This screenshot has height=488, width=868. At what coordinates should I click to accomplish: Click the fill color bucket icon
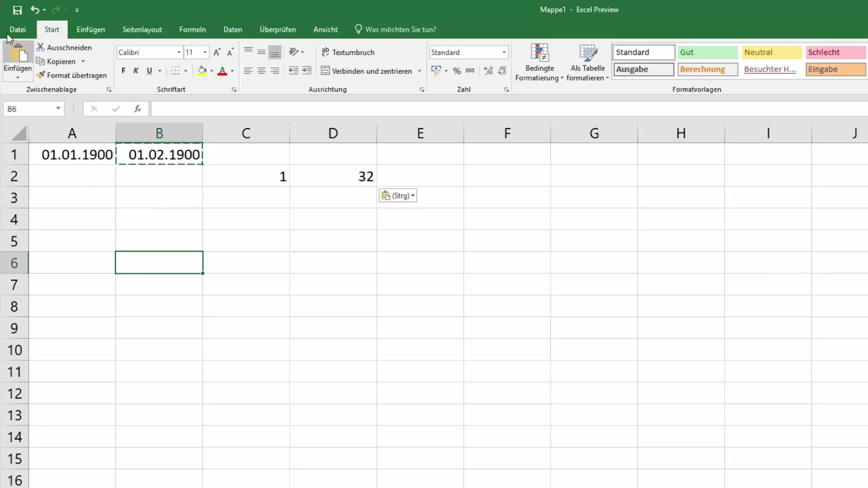pos(202,71)
